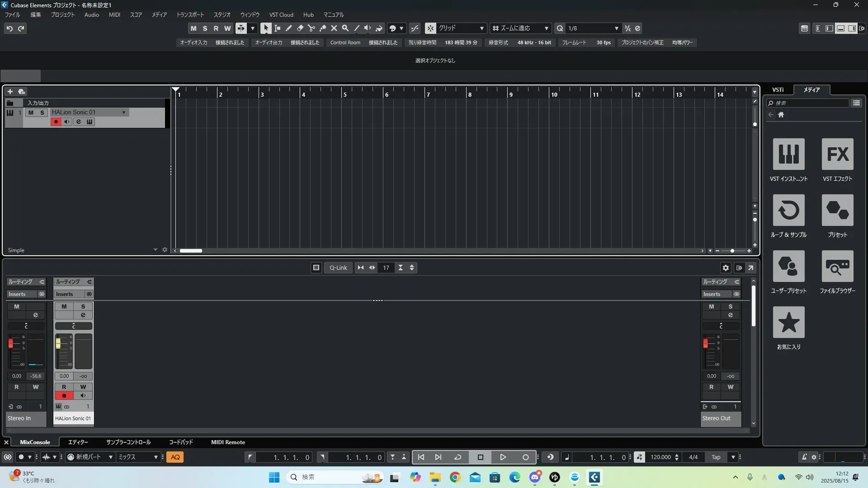Select the Zoom magnifier tool
This screenshot has height=488, width=868.
345,28
